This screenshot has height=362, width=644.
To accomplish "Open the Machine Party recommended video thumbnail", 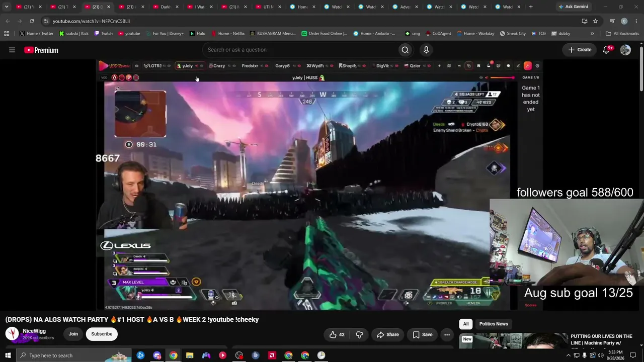I will (513, 340).
